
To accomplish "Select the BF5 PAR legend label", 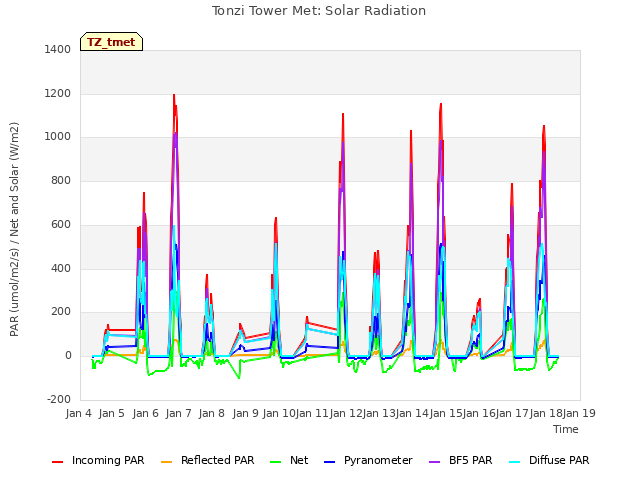I will point(471,460).
